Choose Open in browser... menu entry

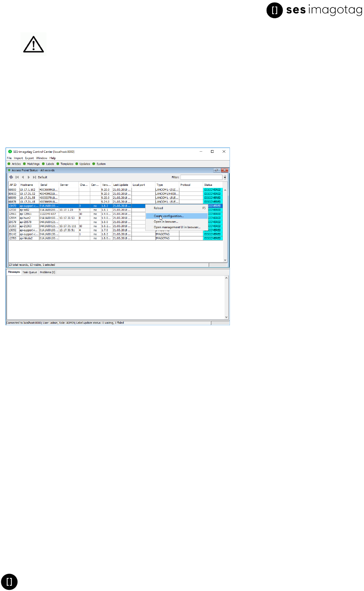(x=176, y=222)
